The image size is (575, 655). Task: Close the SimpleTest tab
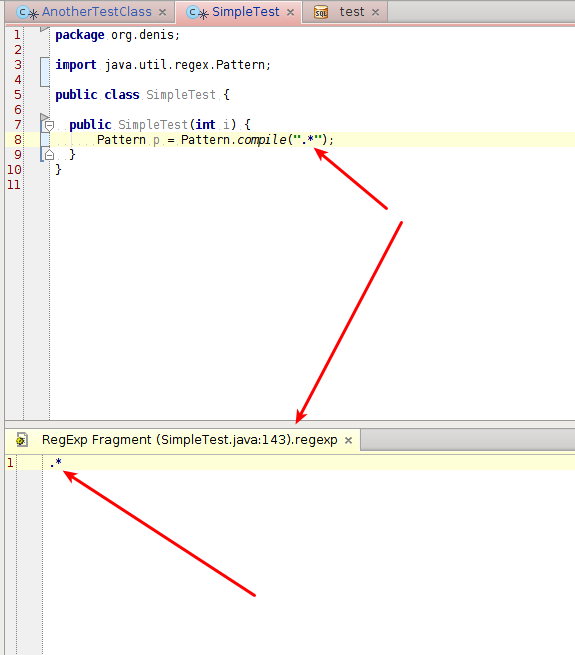[x=290, y=13]
